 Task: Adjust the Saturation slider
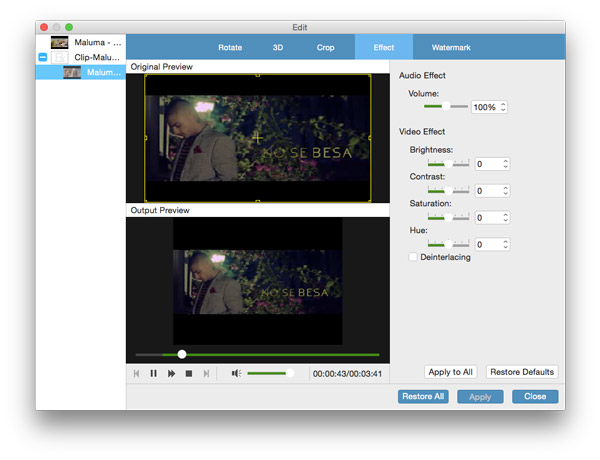(x=448, y=217)
